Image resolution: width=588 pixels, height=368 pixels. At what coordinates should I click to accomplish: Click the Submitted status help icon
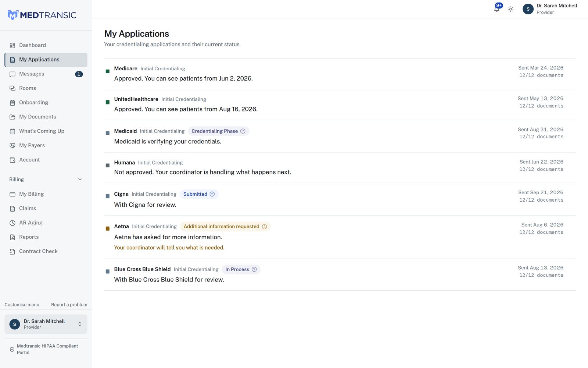(212, 194)
